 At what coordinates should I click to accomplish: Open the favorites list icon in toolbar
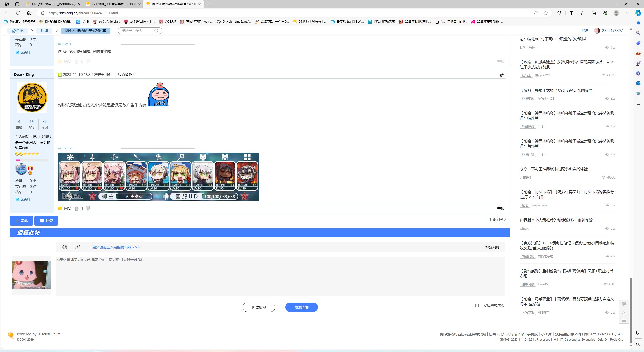coord(583,13)
